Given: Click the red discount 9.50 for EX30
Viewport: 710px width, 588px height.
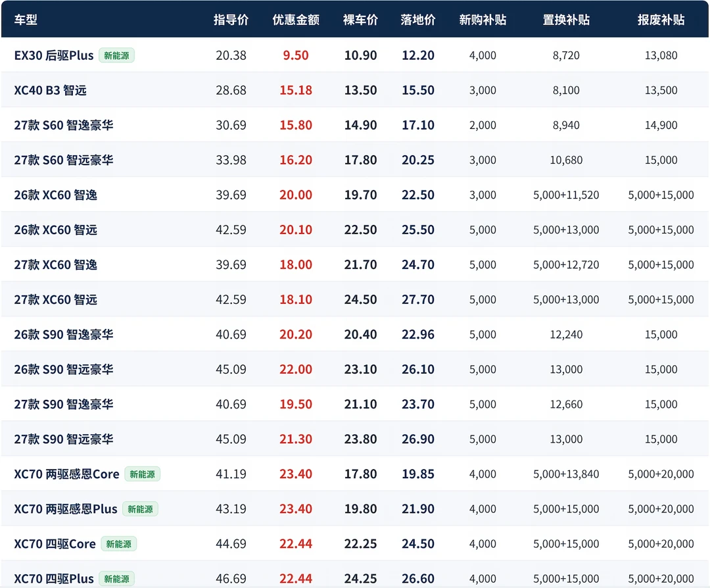Looking at the screenshot, I should coord(296,55).
